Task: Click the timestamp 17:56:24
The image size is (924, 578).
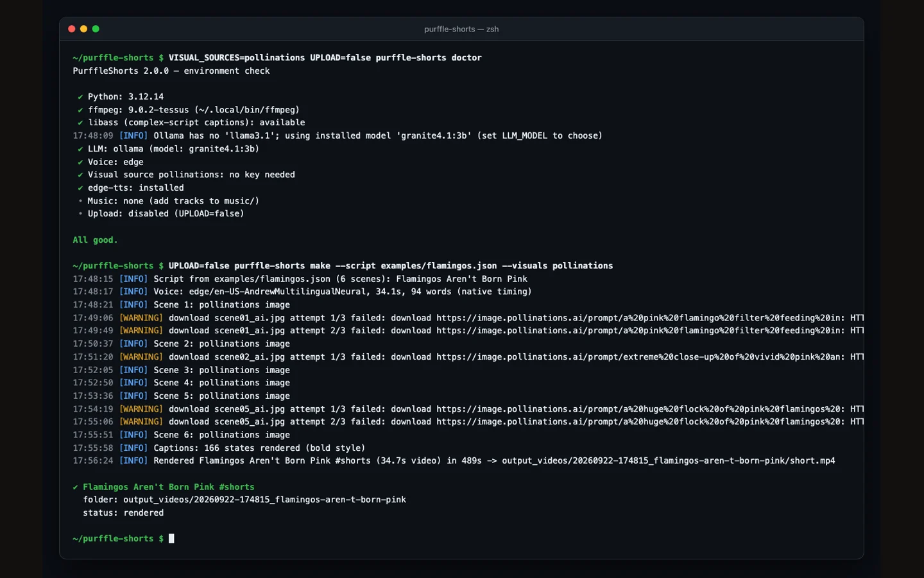Action: pyautogui.click(x=93, y=460)
